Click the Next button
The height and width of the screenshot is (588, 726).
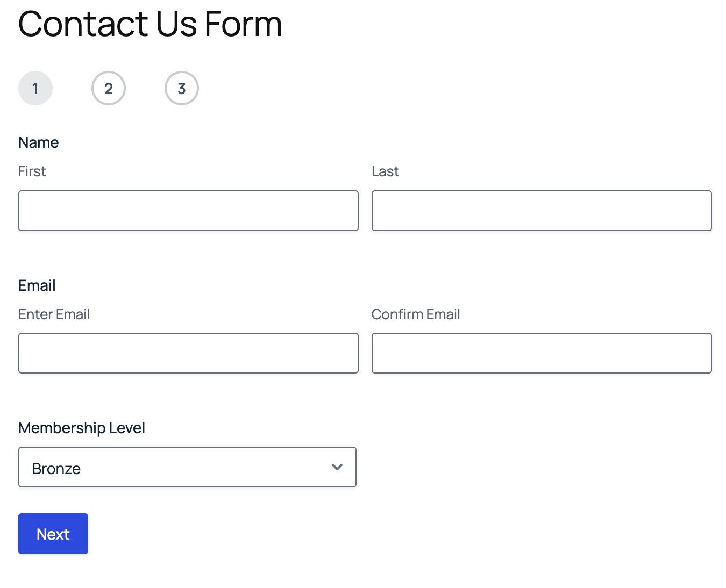(53, 534)
